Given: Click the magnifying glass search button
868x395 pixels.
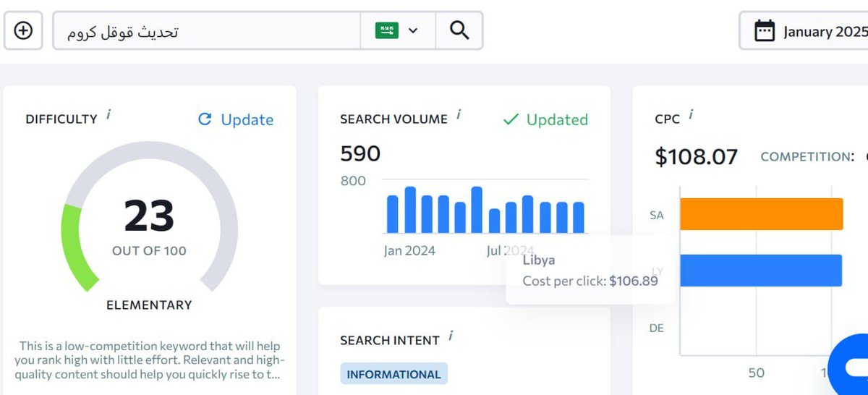Looking at the screenshot, I should pos(459,31).
